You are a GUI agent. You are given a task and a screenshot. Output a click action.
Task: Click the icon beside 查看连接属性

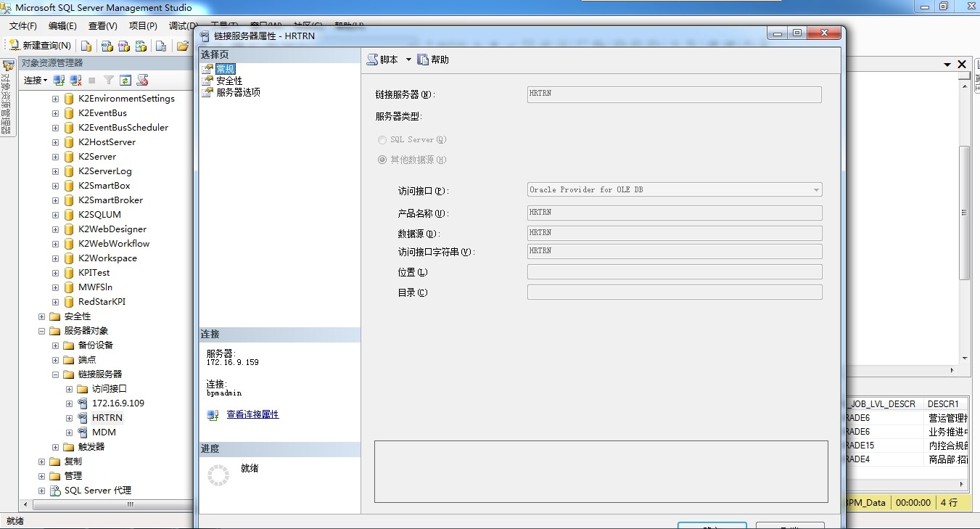pyautogui.click(x=213, y=415)
